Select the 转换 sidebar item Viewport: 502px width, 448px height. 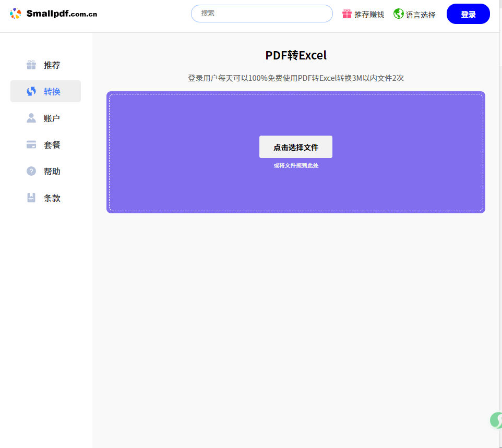point(45,91)
